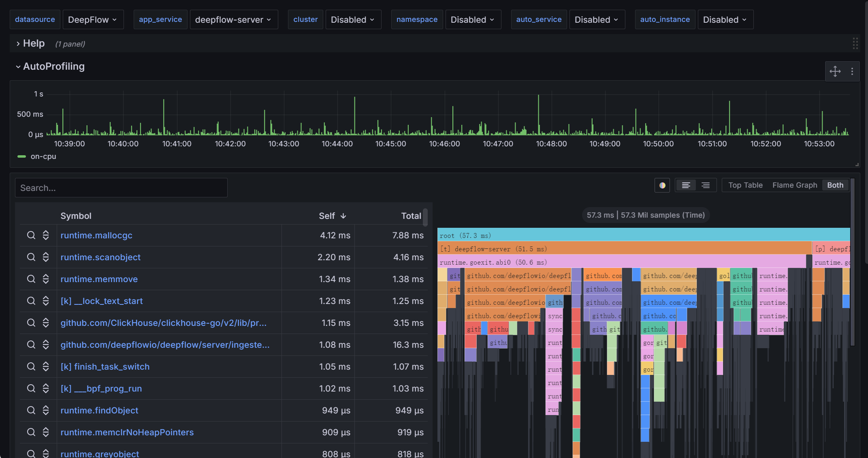This screenshot has width=868, height=458.
Task: Click sandwich icon for __lock_text_start row
Action: coord(46,301)
